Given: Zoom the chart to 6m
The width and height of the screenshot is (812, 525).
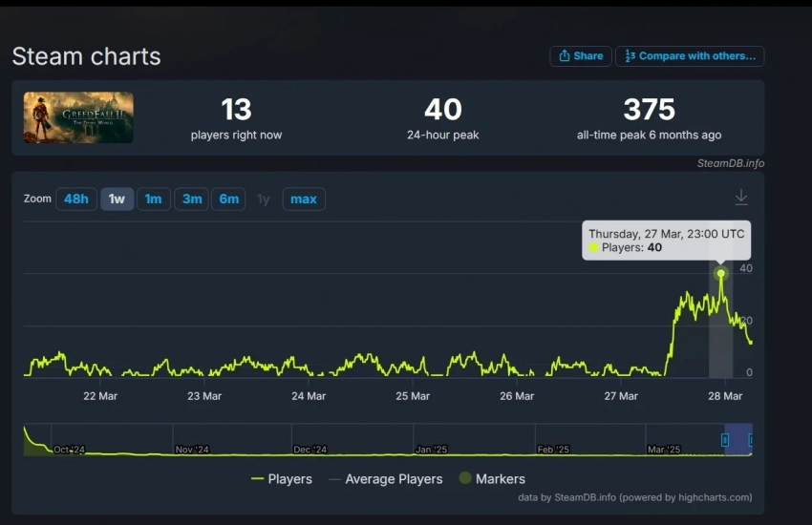Looking at the screenshot, I should pyautogui.click(x=228, y=199).
